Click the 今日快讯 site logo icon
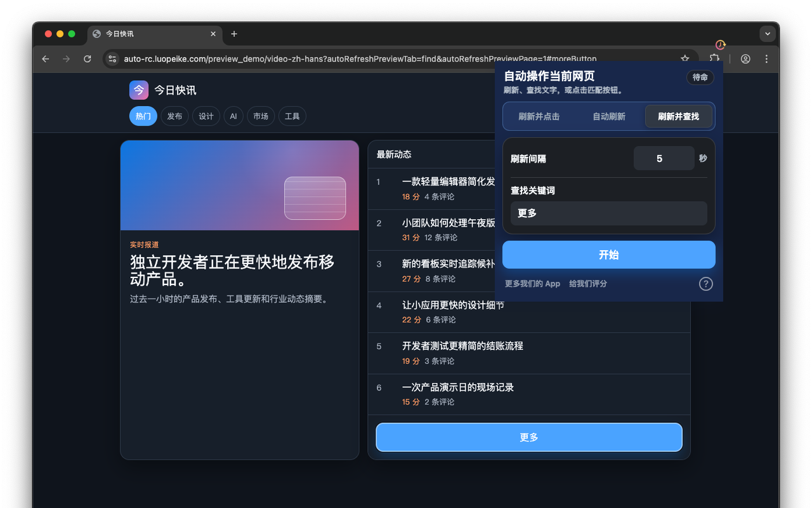The width and height of the screenshot is (812, 508). pyautogui.click(x=139, y=90)
